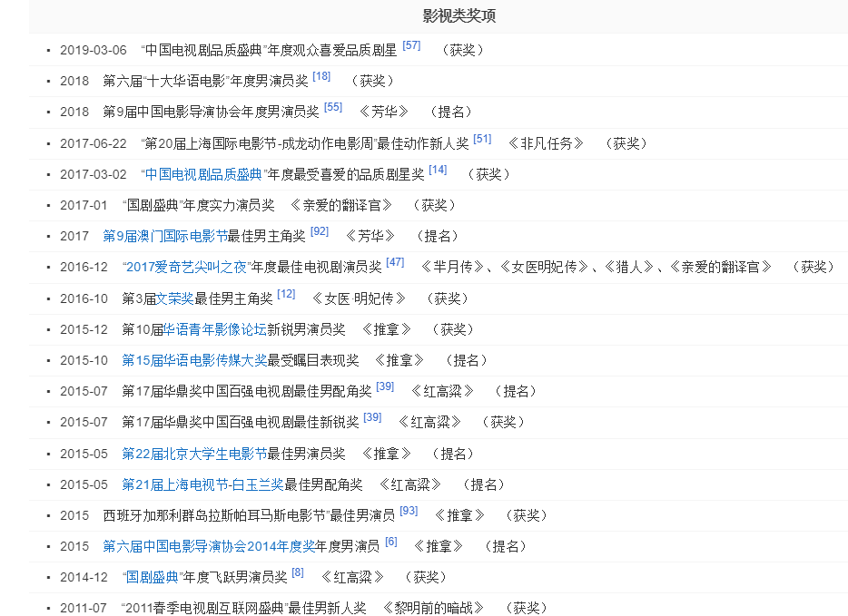The height and width of the screenshot is (616, 848).
Task: Click 《红高粱》 in the 白玉兰奖 row
Action: [x=410, y=484]
